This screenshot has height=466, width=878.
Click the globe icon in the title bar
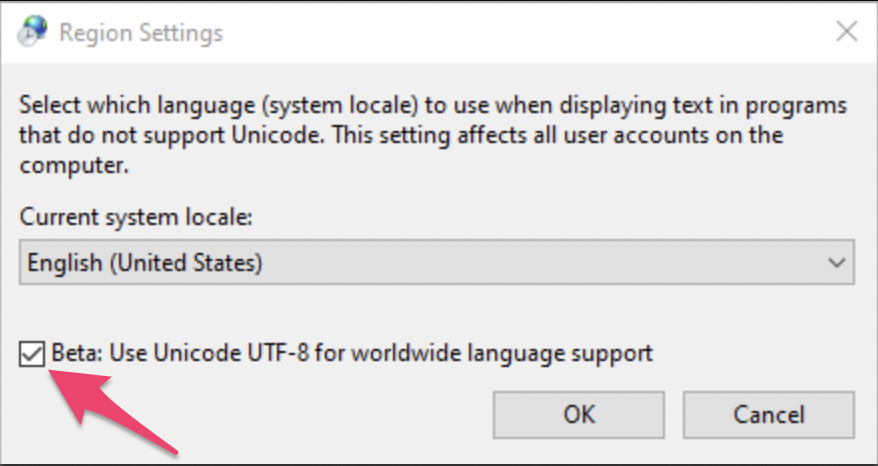tap(30, 33)
